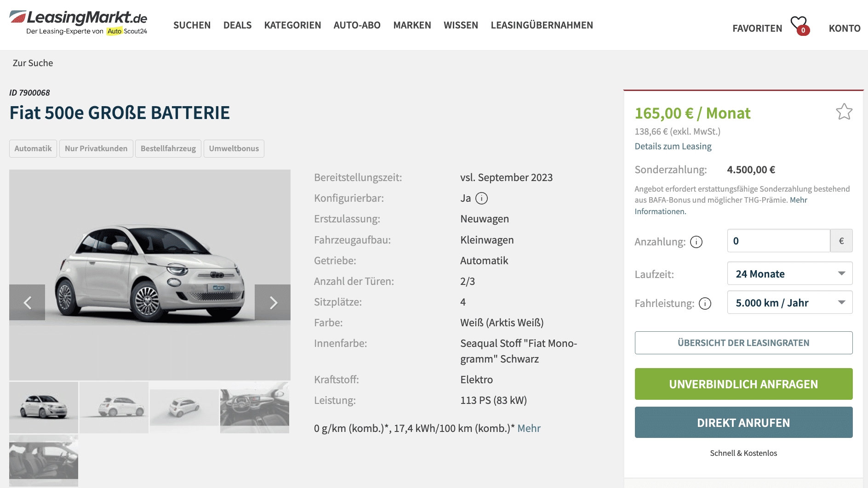Select third thumbnail rear-view car

(x=184, y=408)
